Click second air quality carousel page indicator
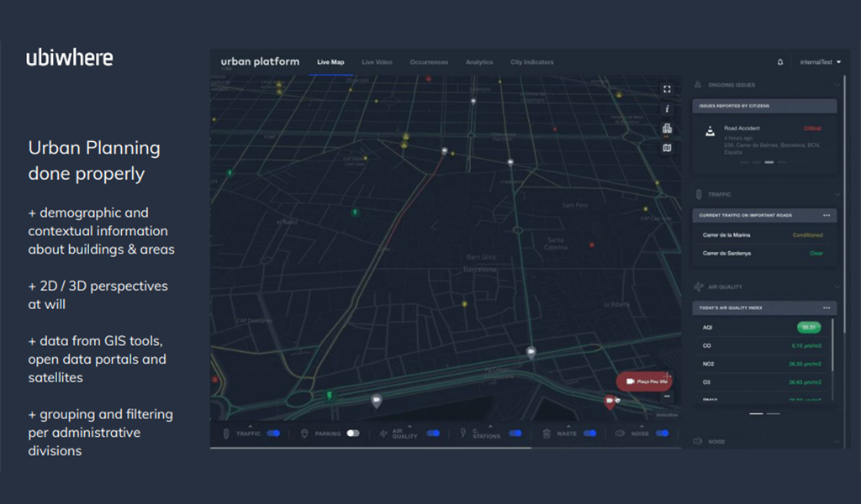Screen dimensions: 861x504 coord(774,413)
